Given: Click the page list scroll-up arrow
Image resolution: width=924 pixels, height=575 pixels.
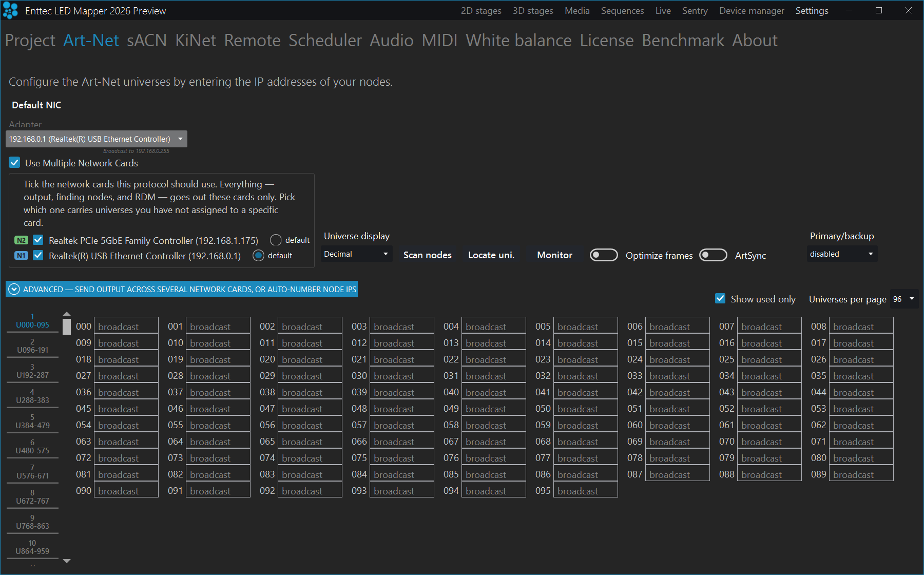Looking at the screenshot, I should point(67,314).
